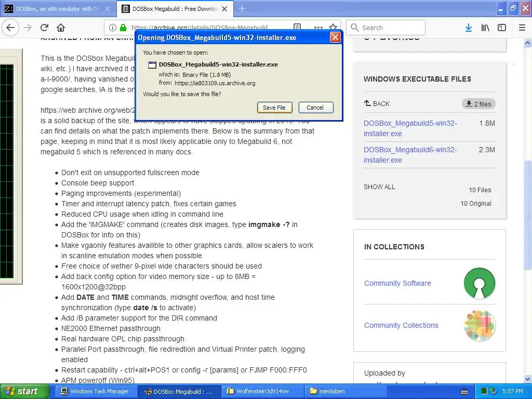The width and height of the screenshot is (532, 399).
Task: Open the Community Collections link
Action: (x=401, y=325)
